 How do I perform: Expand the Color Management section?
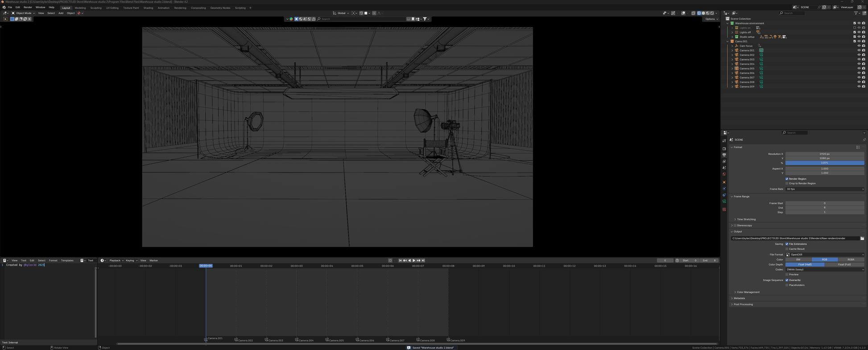click(x=748, y=292)
